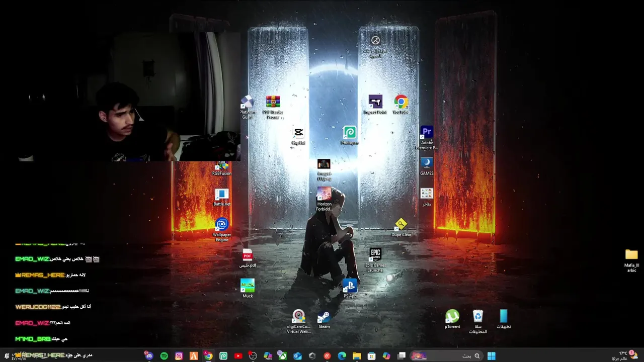Viewport: 644px width, 362px height.
Task: Open digiCamControl Virtual Webcam shortcut
Action: coord(299,322)
